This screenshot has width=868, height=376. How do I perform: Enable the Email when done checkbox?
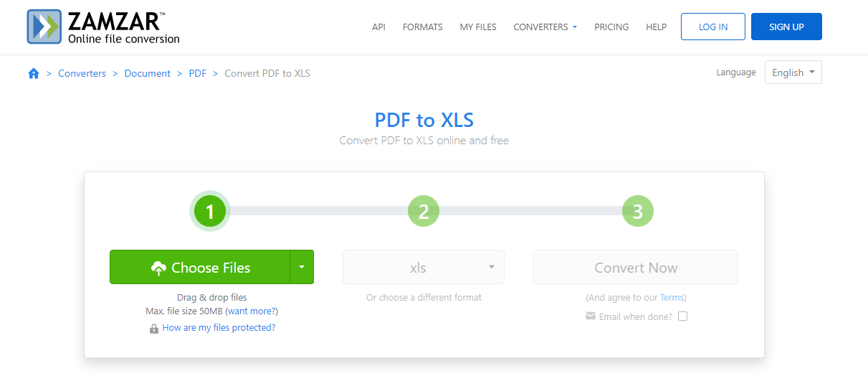682,316
